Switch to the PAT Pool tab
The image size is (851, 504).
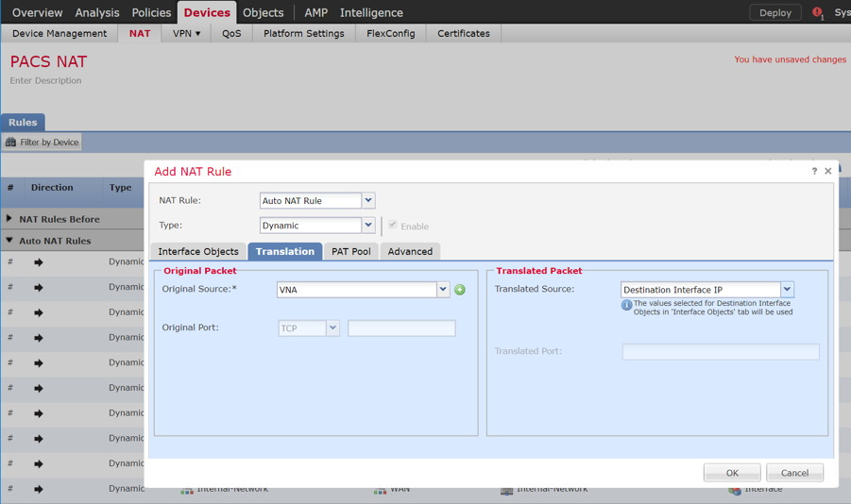point(351,252)
